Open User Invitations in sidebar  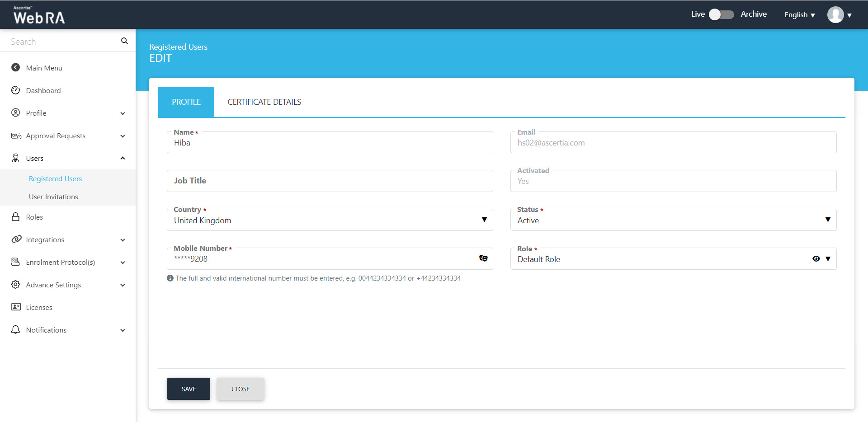pos(53,197)
